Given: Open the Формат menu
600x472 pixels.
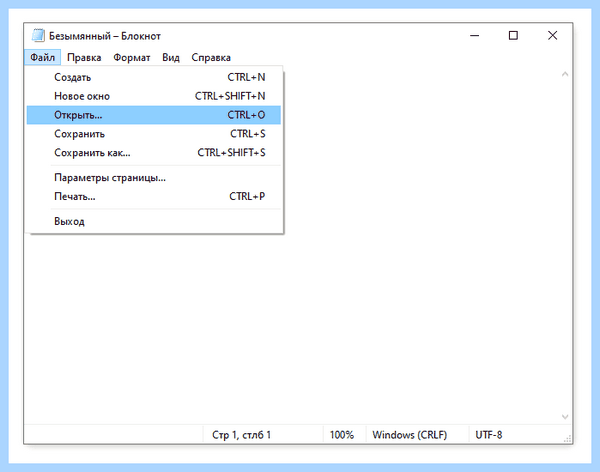Looking at the screenshot, I should (132, 57).
